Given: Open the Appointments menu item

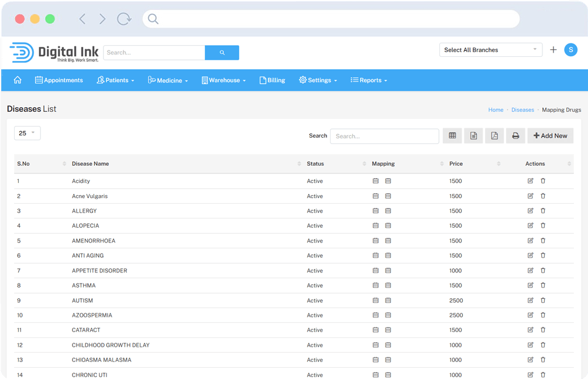Looking at the screenshot, I should (x=59, y=80).
